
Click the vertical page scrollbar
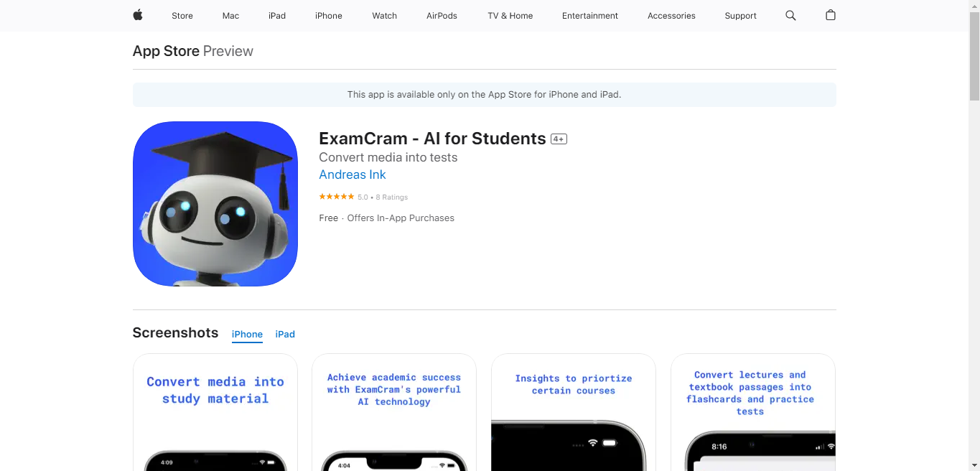coord(974,235)
